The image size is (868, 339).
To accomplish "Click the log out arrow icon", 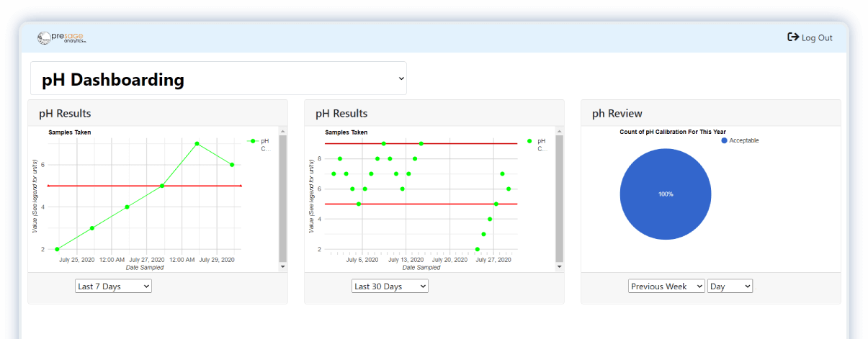I will [793, 37].
